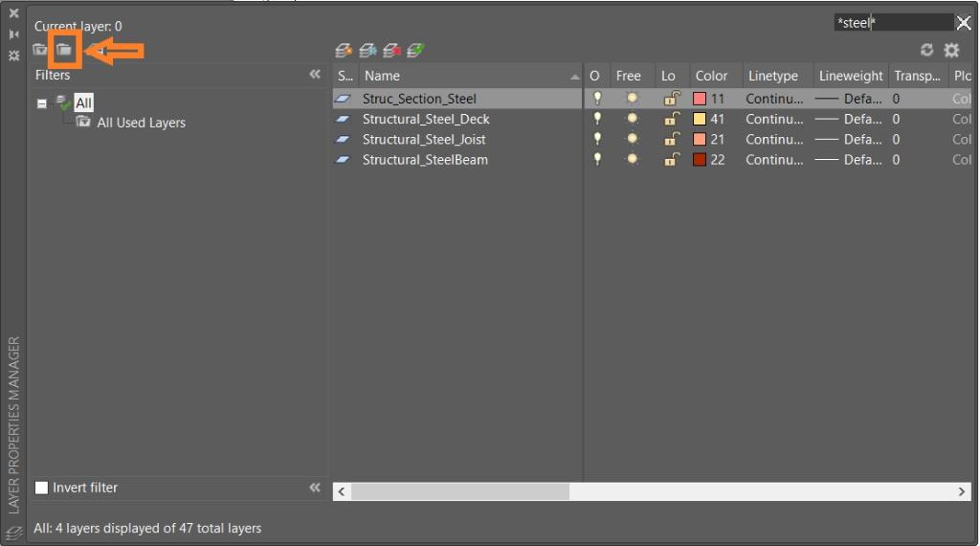
Task: Select Struc_Section_Steel layer name
Action: (419, 99)
